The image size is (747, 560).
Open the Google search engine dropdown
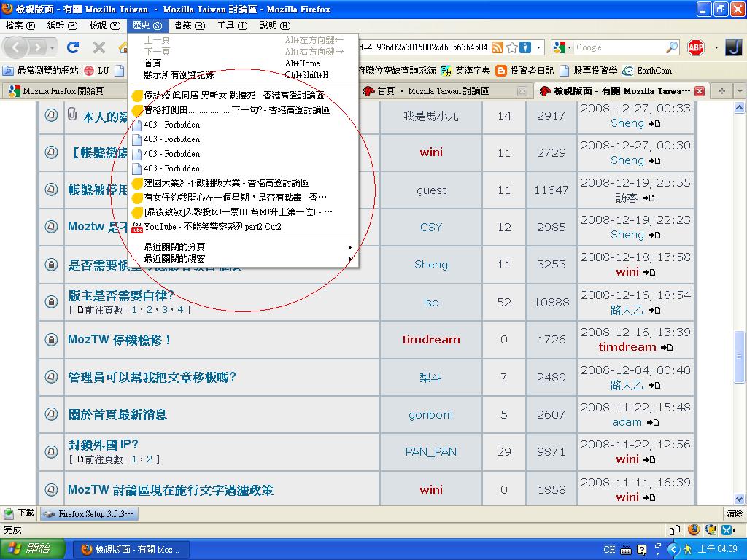click(561, 47)
